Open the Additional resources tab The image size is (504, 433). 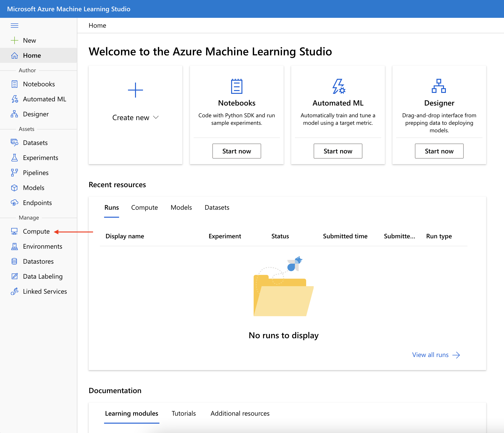240,413
